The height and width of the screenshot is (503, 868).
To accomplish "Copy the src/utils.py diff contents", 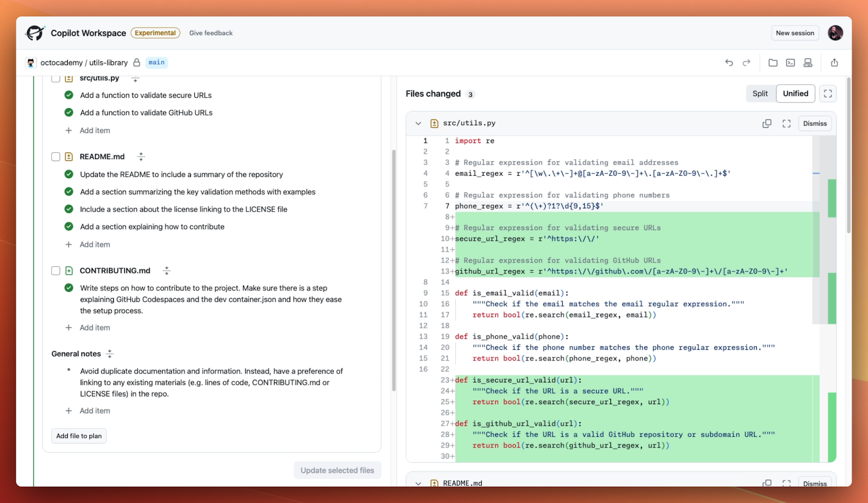I will [767, 123].
